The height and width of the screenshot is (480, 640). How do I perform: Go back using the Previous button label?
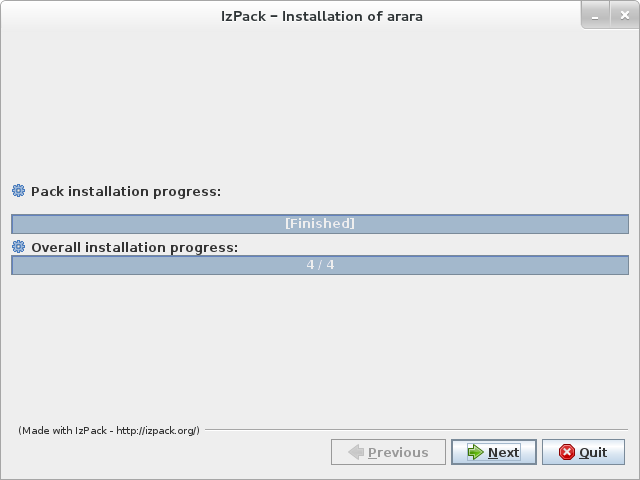398,452
